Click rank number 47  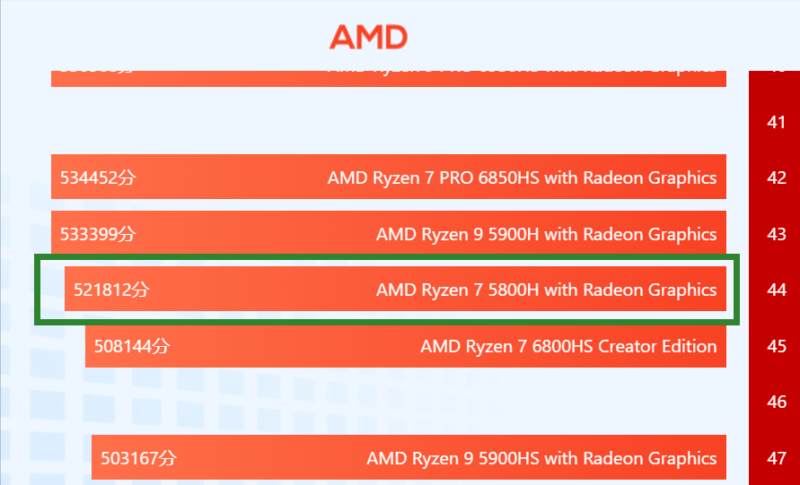(776, 458)
